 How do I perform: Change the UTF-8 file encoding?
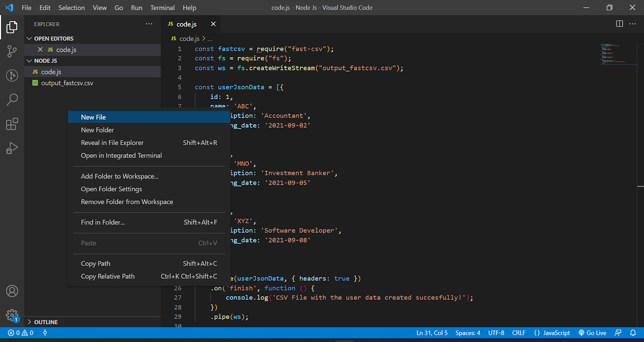[496, 333]
